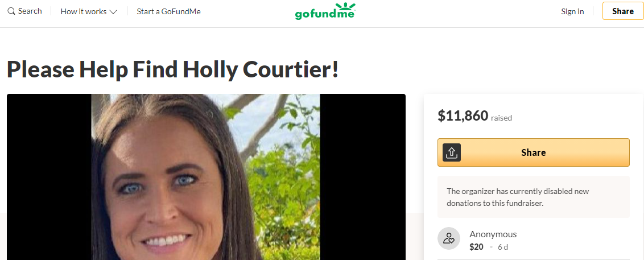Click the raised label beside the total
Screen dimensions: 644x260
(x=501, y=118)
